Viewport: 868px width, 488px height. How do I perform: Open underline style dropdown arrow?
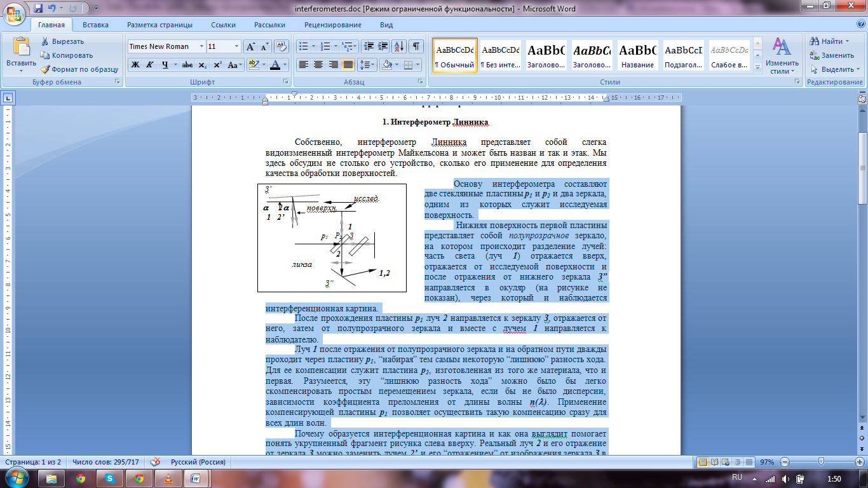(175, 65)
